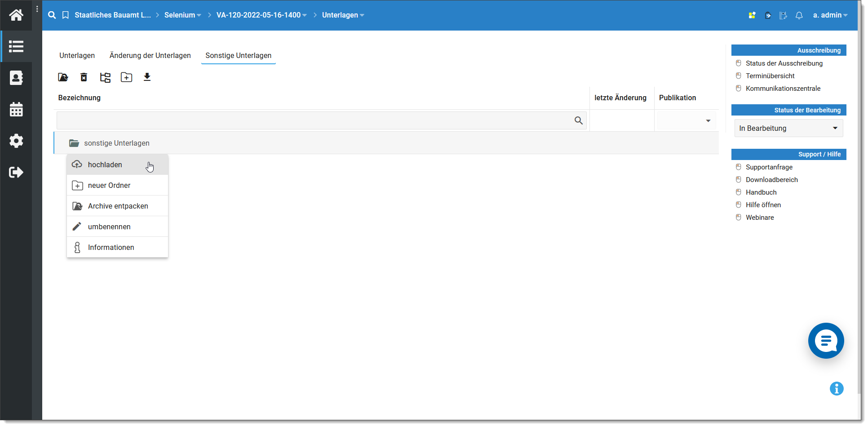Open settings gear in sidebar
The width and height of the screenshot is (868, 427).
(x=16, y=141)
